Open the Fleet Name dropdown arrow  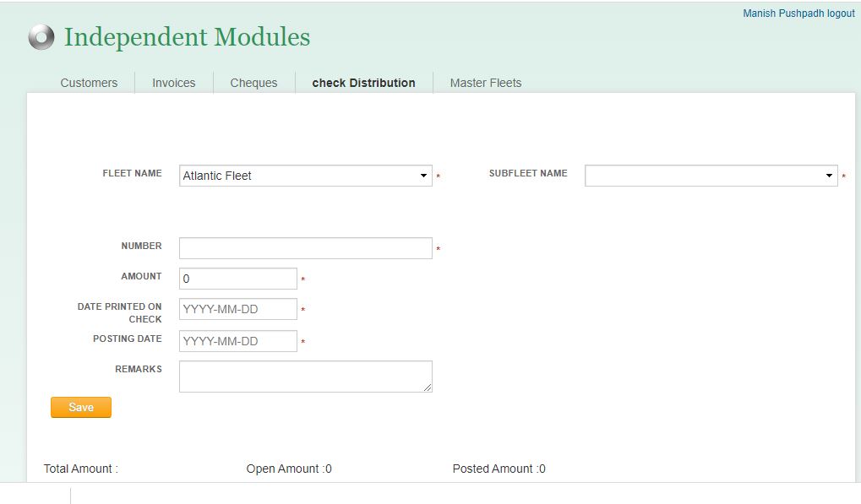424,176
